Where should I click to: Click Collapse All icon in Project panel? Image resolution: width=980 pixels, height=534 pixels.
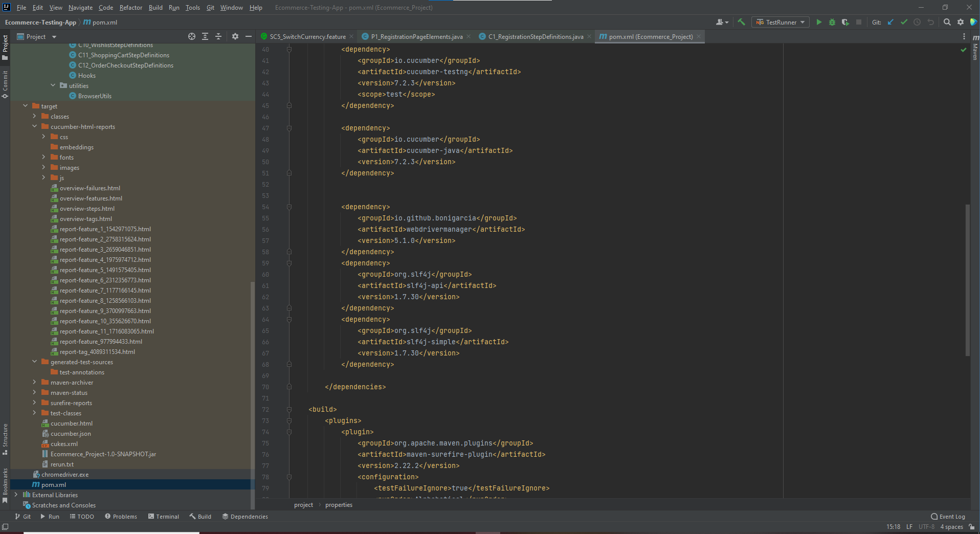[x=218, y=36]
